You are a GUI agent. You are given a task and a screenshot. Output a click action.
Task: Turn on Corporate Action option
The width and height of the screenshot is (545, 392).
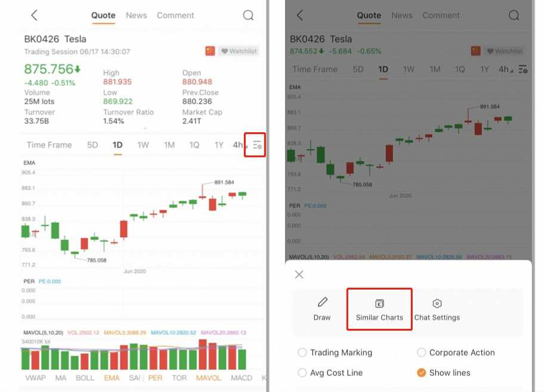point(422,353)
